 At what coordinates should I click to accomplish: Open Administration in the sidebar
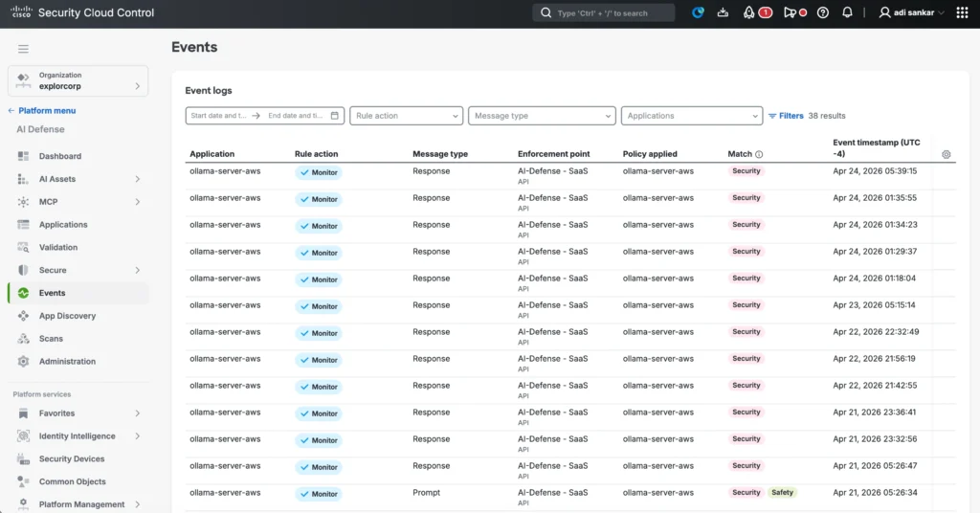(x=78, y=361)
